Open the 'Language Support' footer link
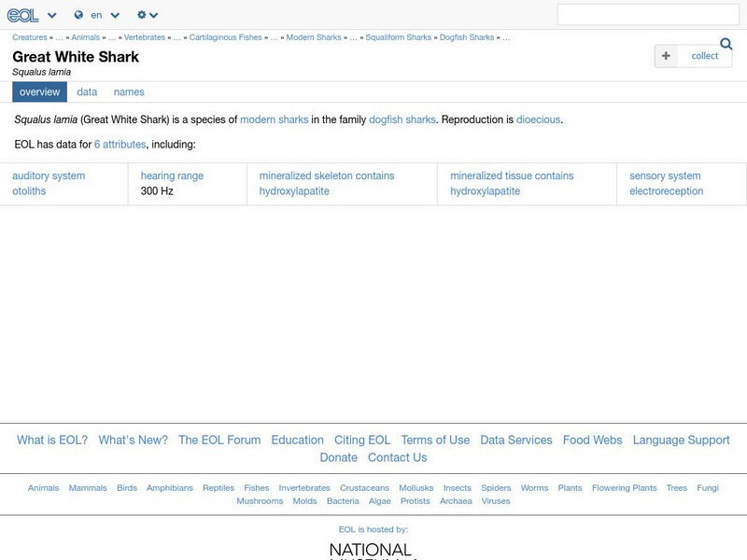 point(682,440)
